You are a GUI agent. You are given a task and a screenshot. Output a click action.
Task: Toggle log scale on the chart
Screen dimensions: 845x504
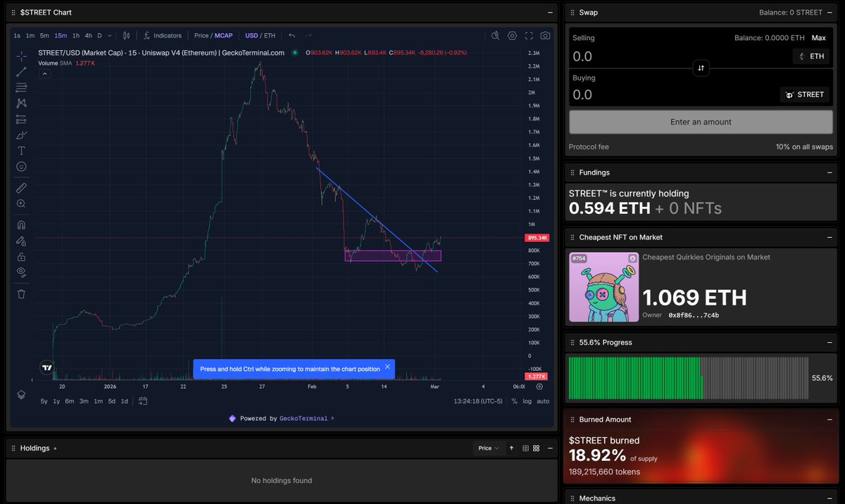[528, 401]
